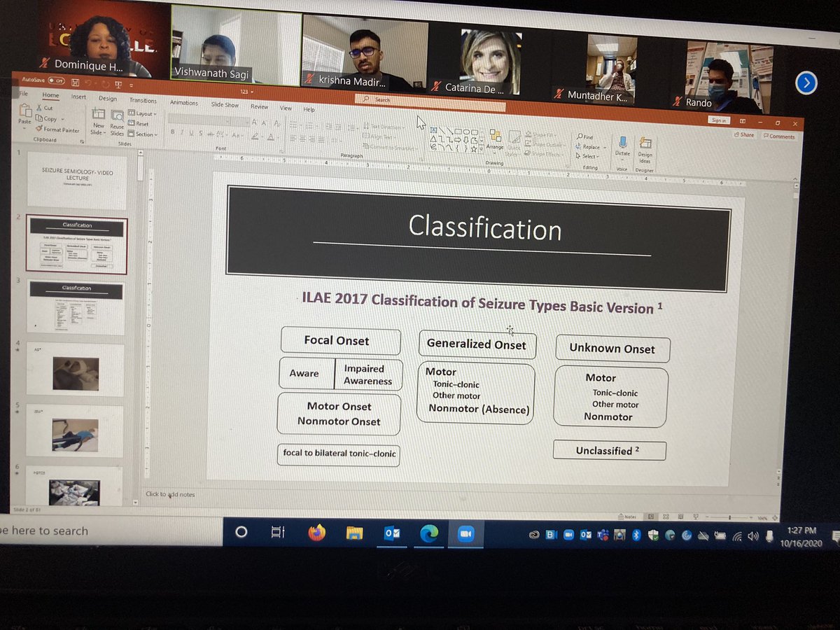Switch to Slide Sorter view icon
Viewport: 840px width, 630px height.
tap(665, 517)
